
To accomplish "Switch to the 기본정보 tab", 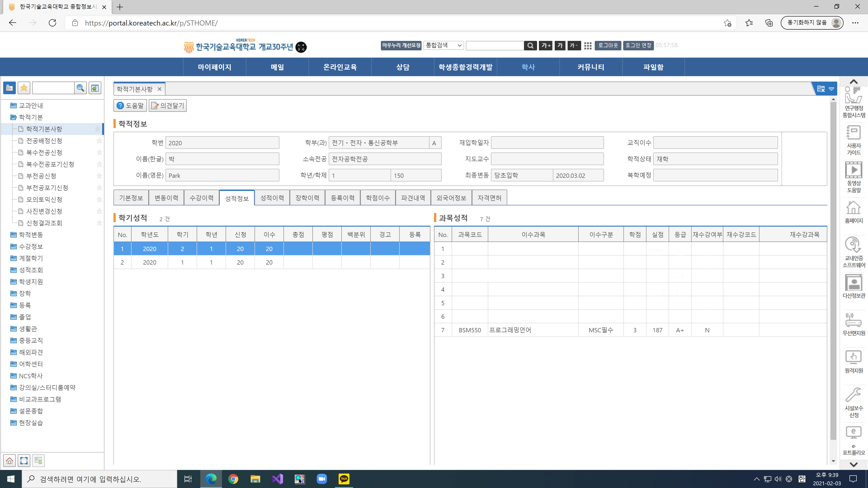I will (x=131, y=198).
